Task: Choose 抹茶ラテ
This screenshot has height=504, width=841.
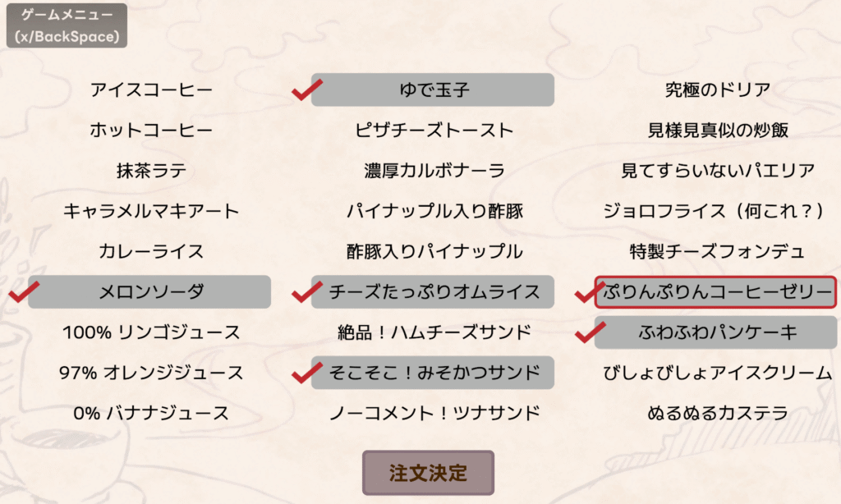Action: (x=148, y=170)
